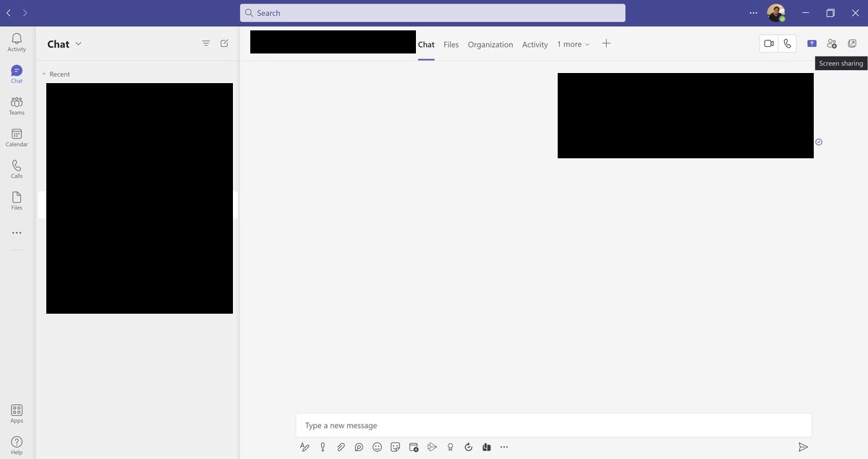This screenshot has height=459, width=868.
Task: Switch to the Files tab
Action: pyautogui.click(x=451, y=44)
